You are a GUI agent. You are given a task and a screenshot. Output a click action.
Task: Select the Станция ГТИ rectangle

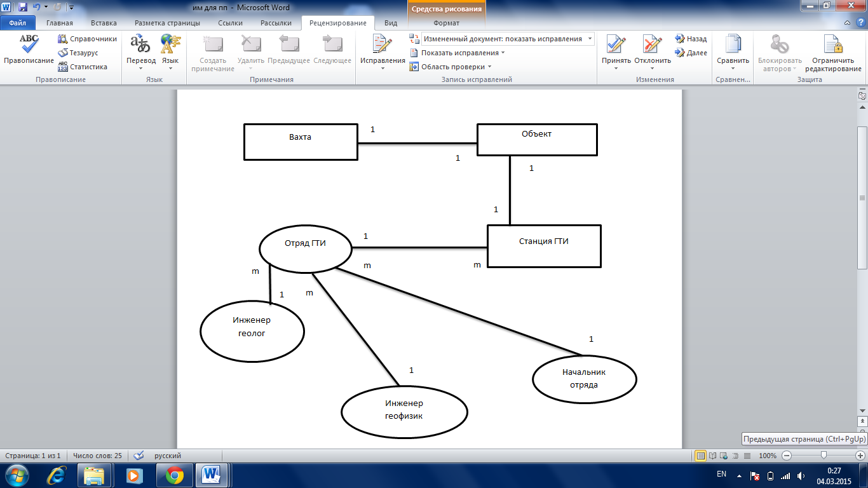click(543, 246)
